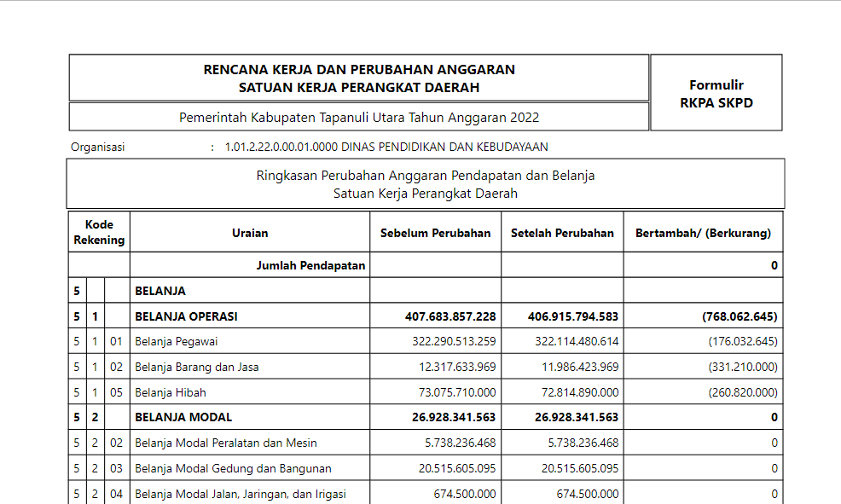The width and height of the screenshot is (841, 504).
Task: Select the "BELANJA MODAL" row label
Action: coord(183,417)
